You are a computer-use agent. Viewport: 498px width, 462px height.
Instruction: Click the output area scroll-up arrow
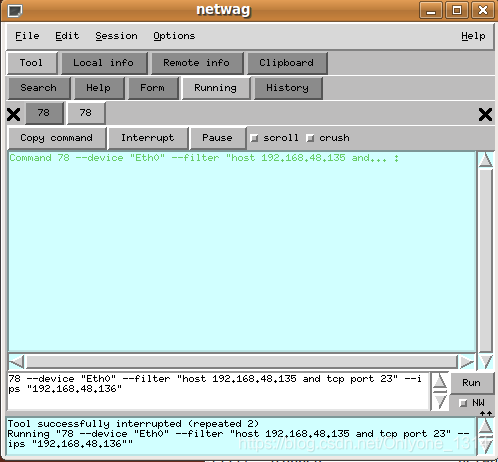[486, 160]
